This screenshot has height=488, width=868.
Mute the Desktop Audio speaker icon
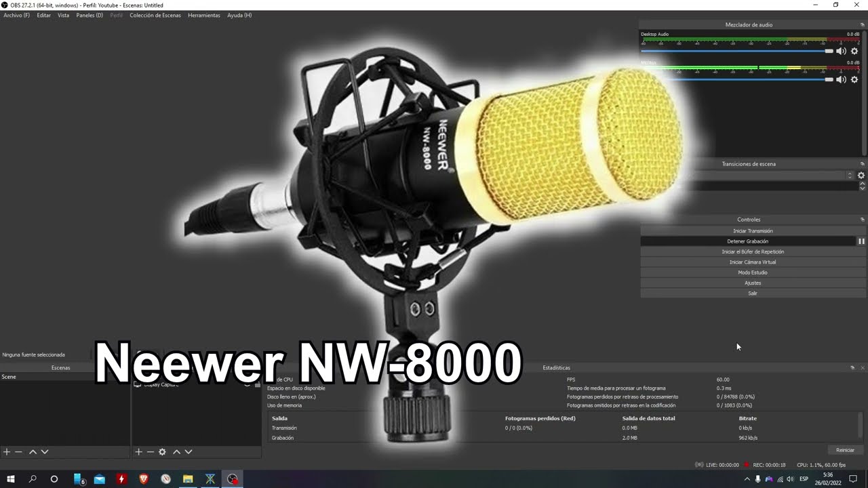841,51
